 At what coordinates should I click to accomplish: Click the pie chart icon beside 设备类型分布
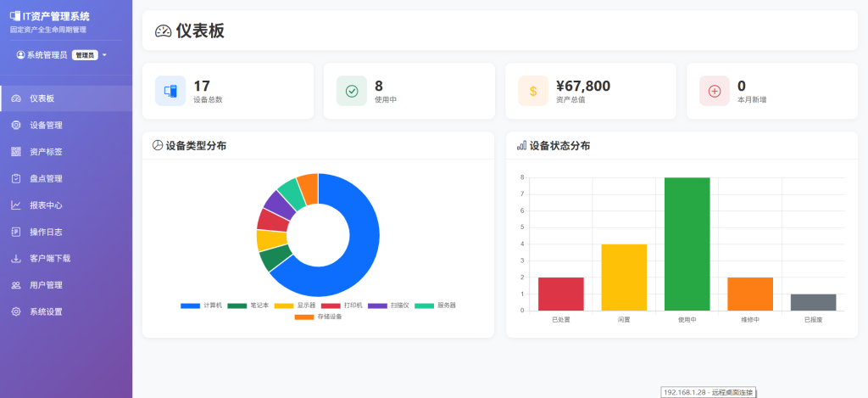[x=157, y=146]
